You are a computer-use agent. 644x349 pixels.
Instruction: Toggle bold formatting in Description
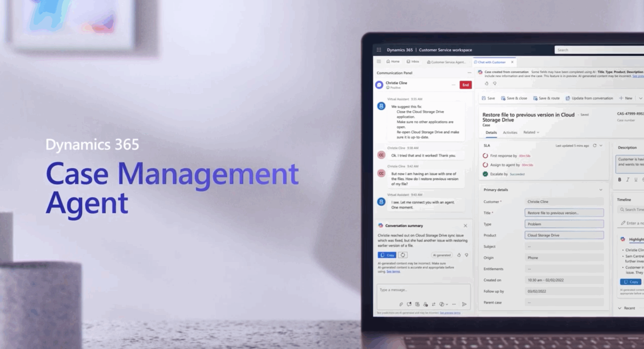[620, 180]
